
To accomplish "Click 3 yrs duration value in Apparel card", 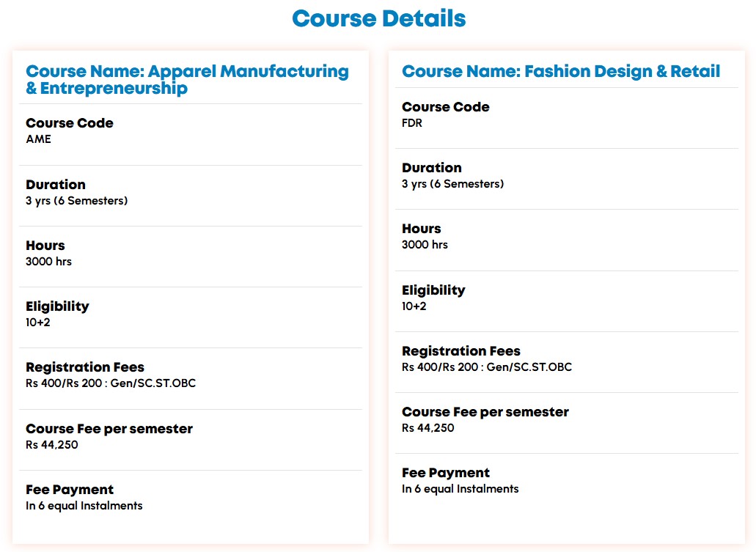I will coord(76,200).
